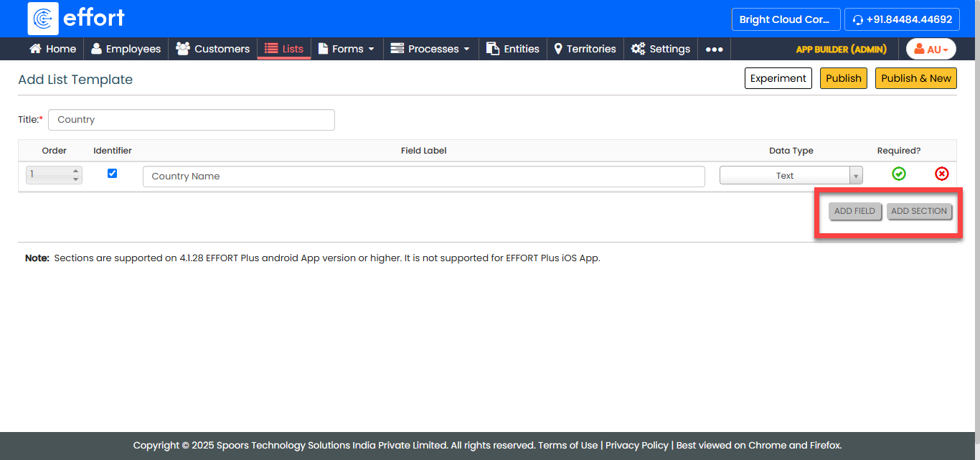This screenshot has height=460, width=980.
Task: Open the Privacy Policy link
Action: point(636,445)
